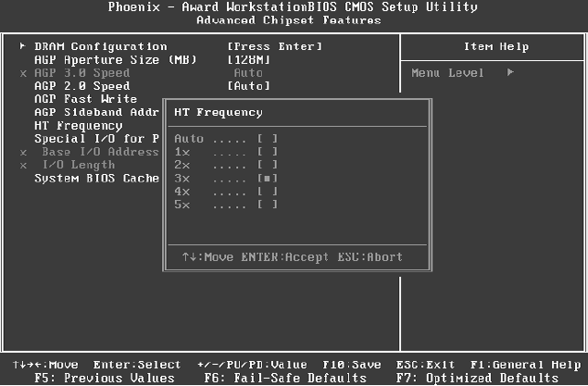Select the HT Frequency menu entry
Viewport: 588px width, 386px height.
[79, 126]
